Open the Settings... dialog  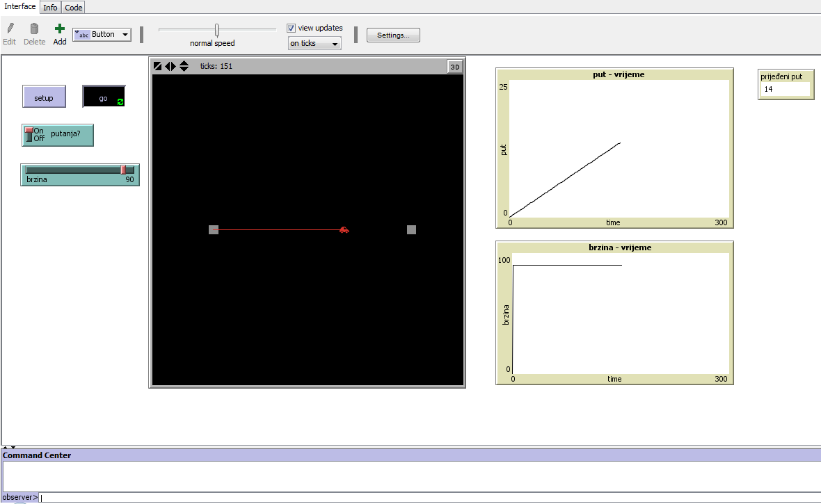[x=393, y=35]
